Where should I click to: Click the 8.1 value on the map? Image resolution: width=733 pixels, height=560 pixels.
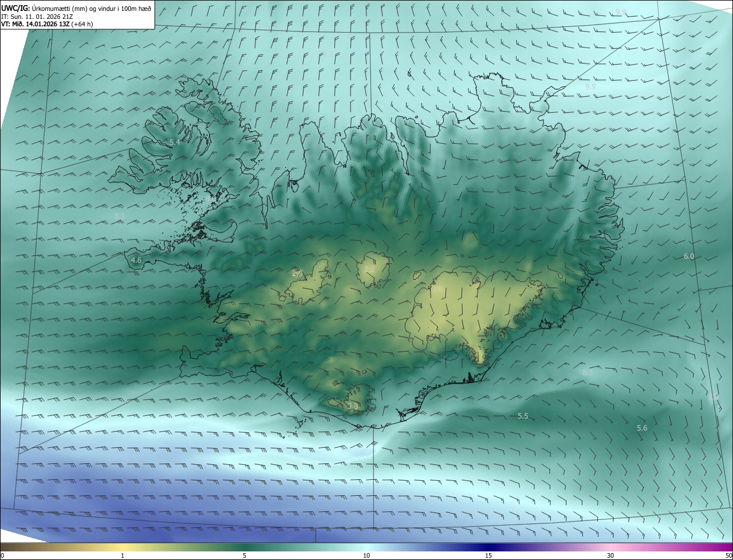tap(120, 216)
